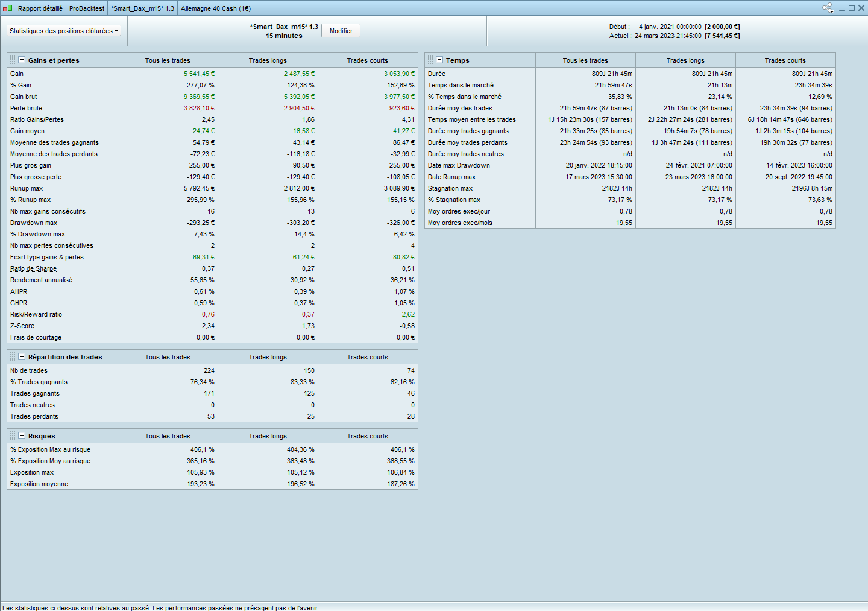Minimize the report window
Image resolution: width=868 pixels, height=611 pixels.
coord(841,8)
